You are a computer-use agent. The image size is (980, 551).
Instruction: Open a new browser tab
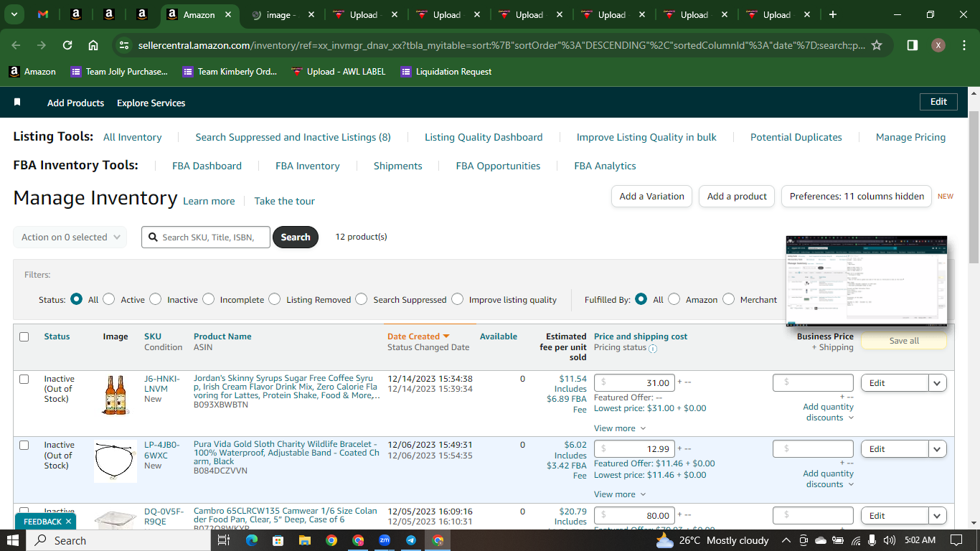click(832, 14)
